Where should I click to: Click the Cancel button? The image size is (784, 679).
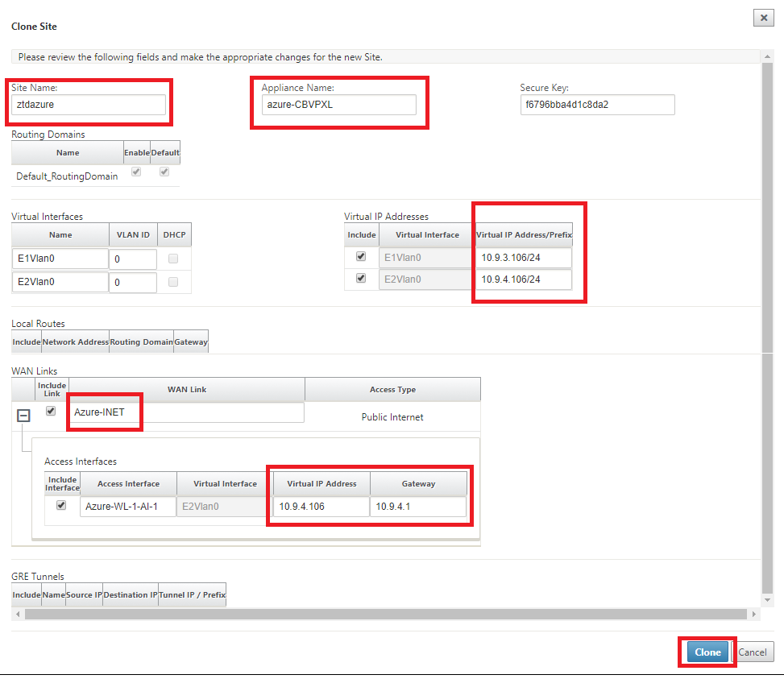click(x=753, y=652)
